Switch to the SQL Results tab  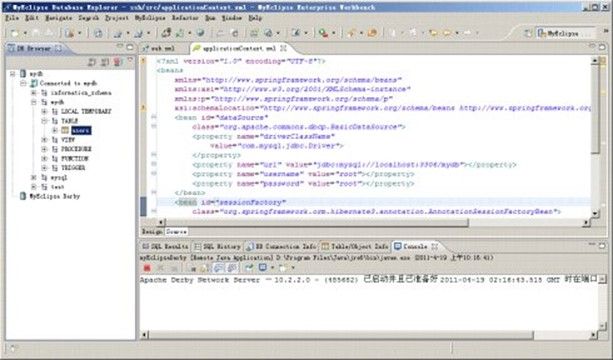[x=165, y=246]
